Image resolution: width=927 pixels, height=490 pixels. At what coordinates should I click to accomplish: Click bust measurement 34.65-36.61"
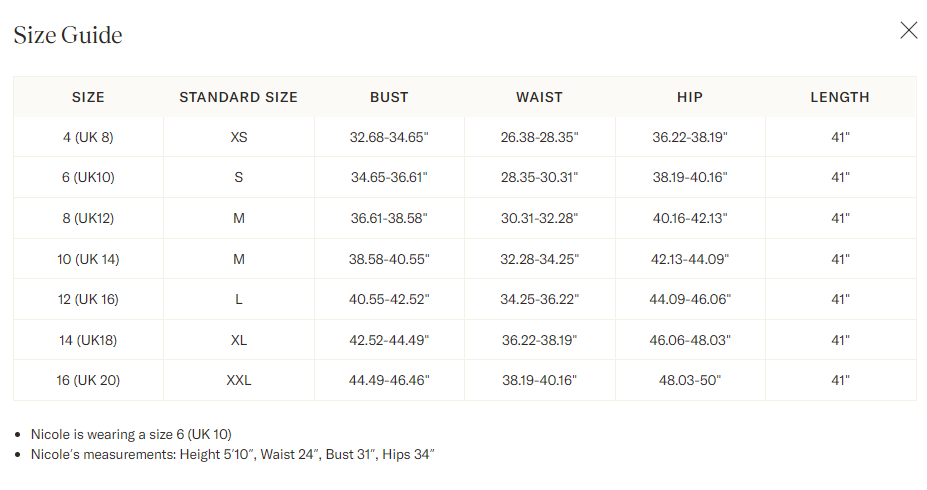coord(389,177)
